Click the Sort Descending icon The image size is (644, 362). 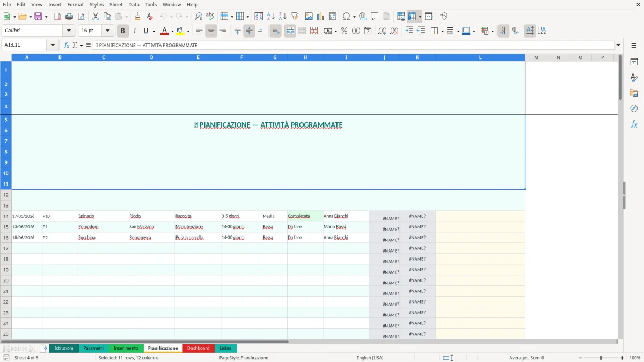click(x=282, y=16)
